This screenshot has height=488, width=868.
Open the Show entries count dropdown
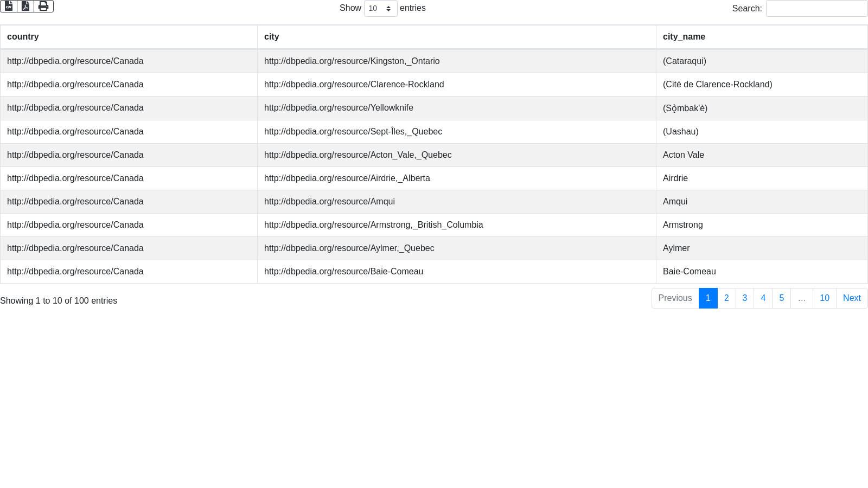(380, 9)
